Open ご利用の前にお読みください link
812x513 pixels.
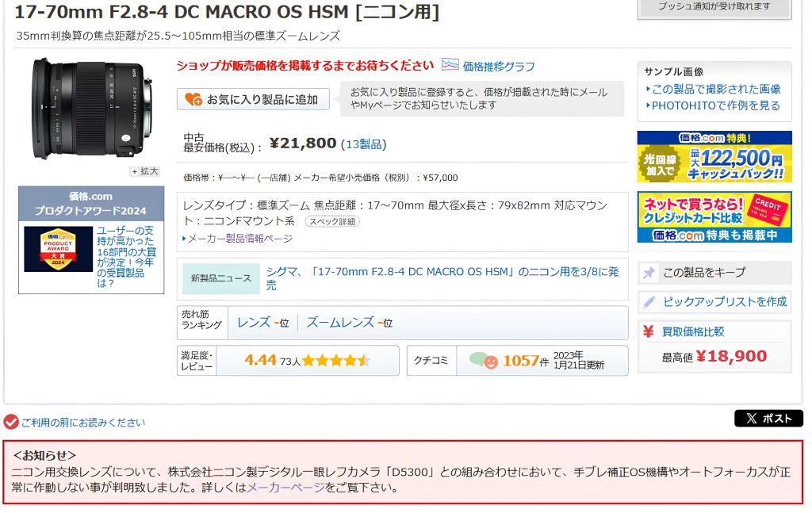click(x=82, y=423)
